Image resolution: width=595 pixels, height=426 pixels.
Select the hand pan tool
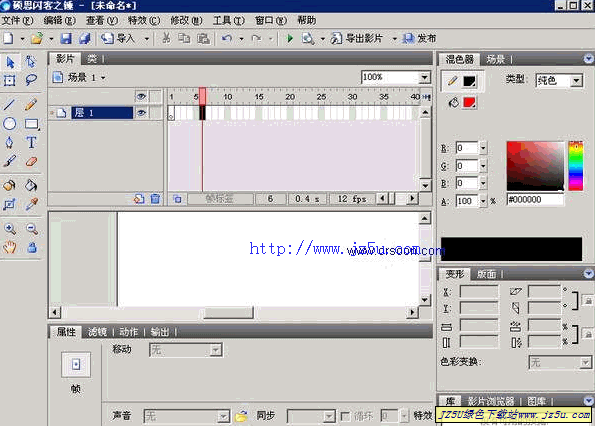(x=10, y=248)
